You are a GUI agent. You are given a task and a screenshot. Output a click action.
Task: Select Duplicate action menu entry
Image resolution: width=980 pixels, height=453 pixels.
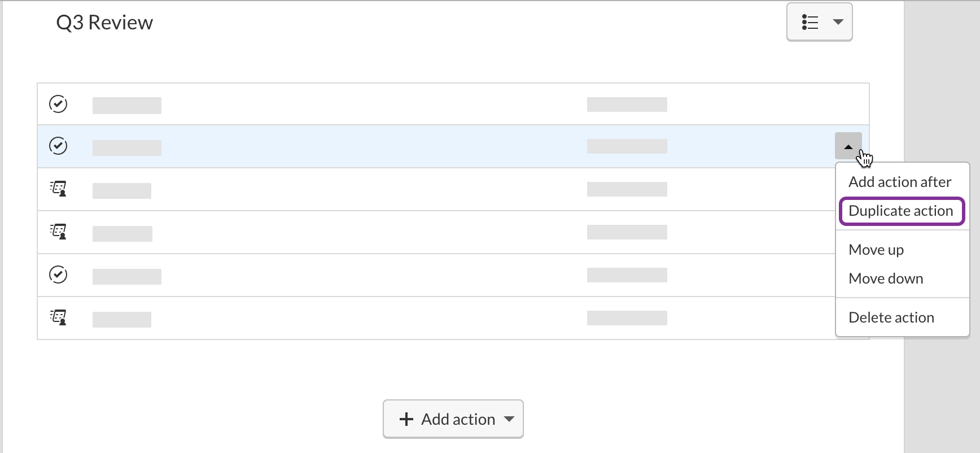(901, 211)
